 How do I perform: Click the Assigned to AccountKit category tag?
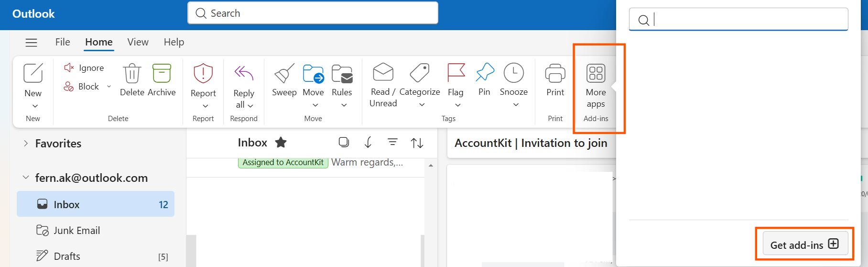(283, 163)
